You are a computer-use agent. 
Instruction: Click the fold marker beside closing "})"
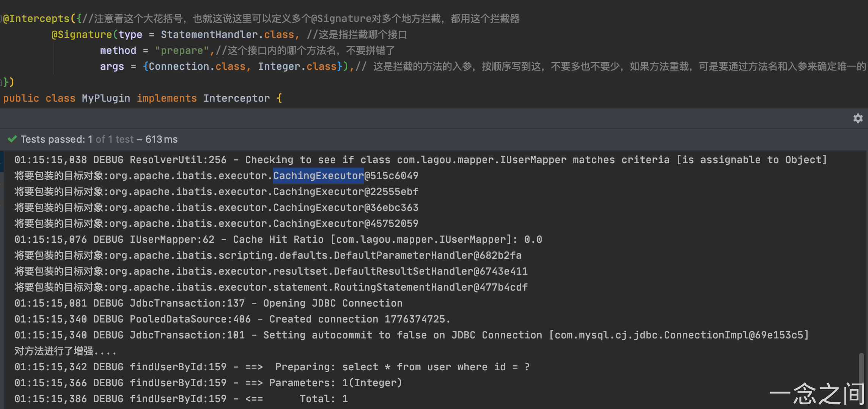click(2, 82)
